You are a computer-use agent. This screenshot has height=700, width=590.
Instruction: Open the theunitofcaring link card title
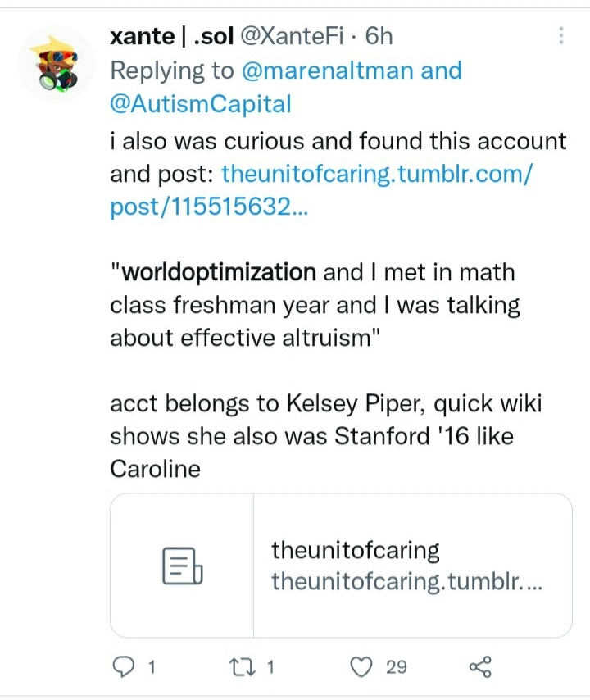tap(356, 550)
